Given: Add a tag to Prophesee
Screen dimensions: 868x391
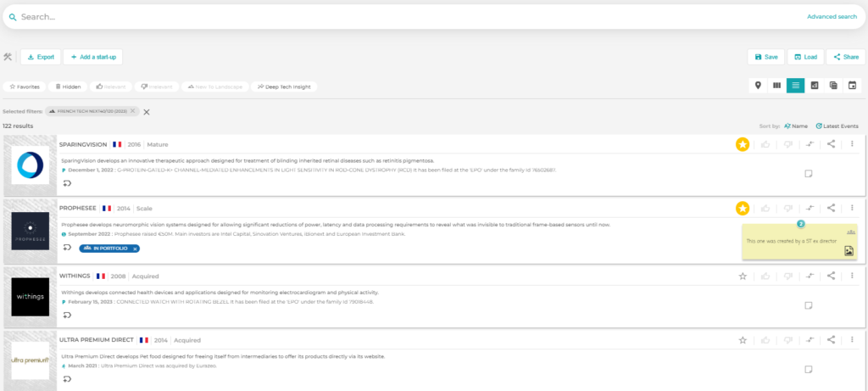Looking at the screenshot, I should tap(67, 248).
